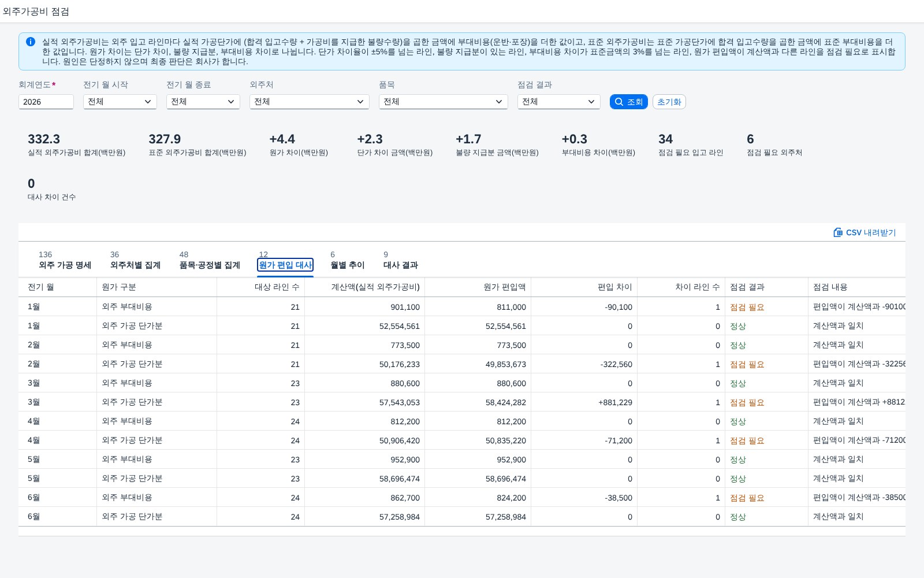Click the 0 대사 차이 건수 value

point(31,184)
